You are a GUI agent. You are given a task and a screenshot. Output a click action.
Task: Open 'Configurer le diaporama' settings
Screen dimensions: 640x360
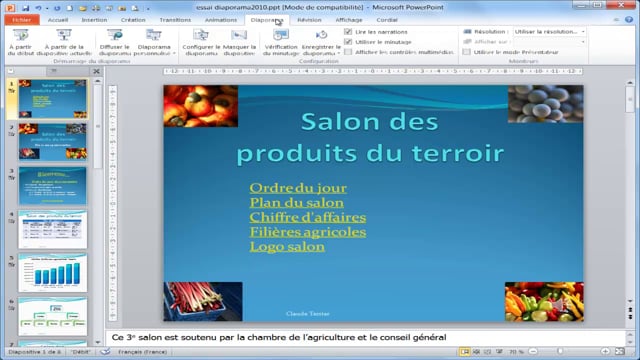[x=201, y=42]
